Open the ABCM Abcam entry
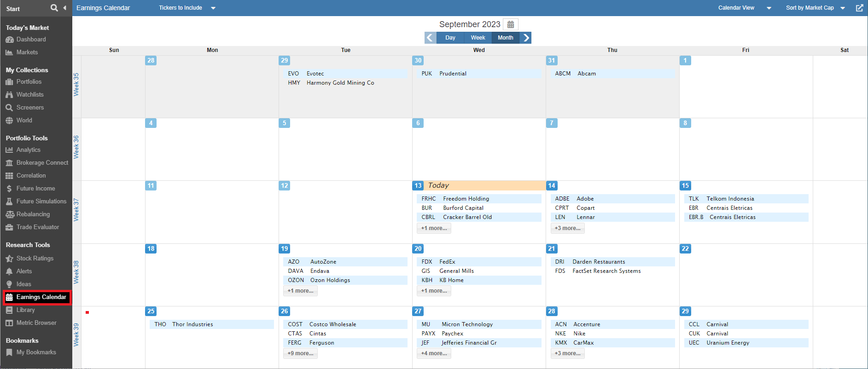 click(612, 74)
